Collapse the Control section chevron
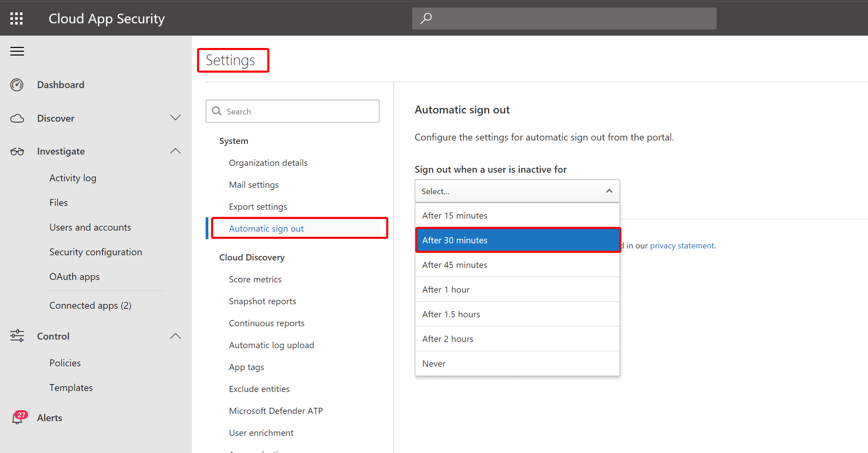Viewport: 868px width, 453px height. (175, 336)
